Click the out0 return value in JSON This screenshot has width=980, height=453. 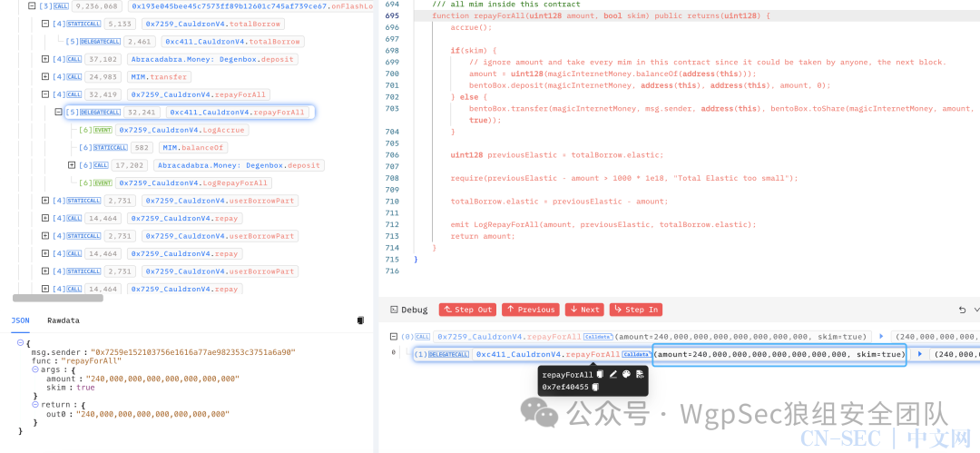(152, 414)
